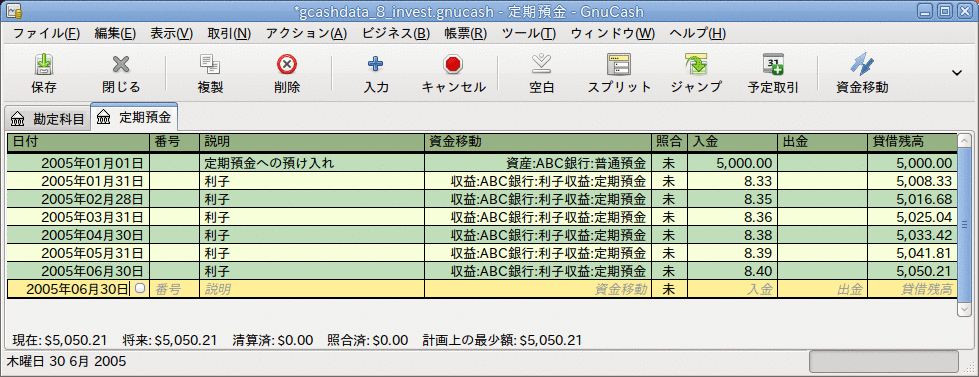Click the date cell 2005年02月28日
This screenshot has width=979, height=377.
[x=78, y=200]
